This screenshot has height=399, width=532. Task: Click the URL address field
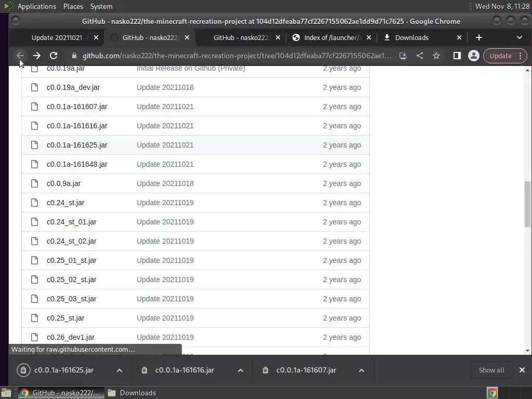tap(236, 56)
